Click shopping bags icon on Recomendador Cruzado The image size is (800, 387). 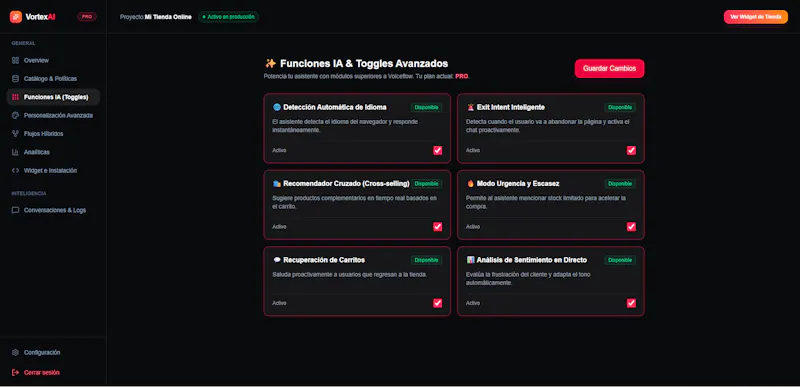coord(277,184)
